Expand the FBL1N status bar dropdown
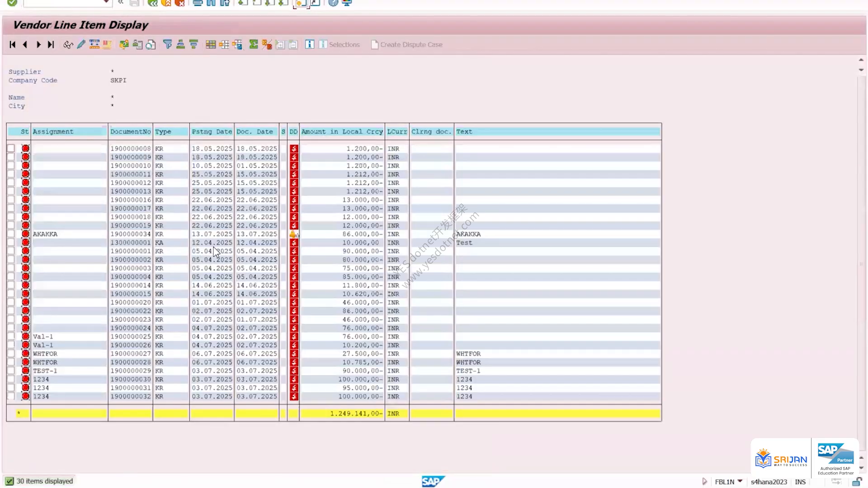Viewport: 868px width, 488px height. (x=740, y=481)
